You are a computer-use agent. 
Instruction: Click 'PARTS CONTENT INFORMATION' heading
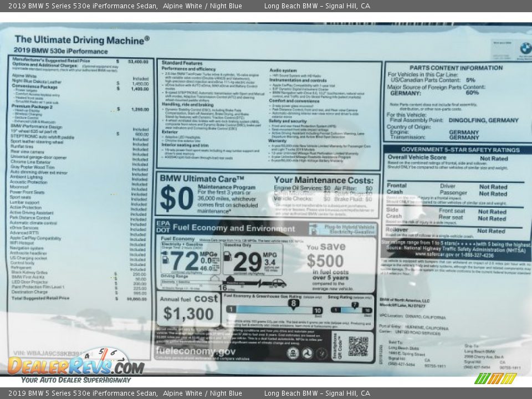click(x=456, y=68)
